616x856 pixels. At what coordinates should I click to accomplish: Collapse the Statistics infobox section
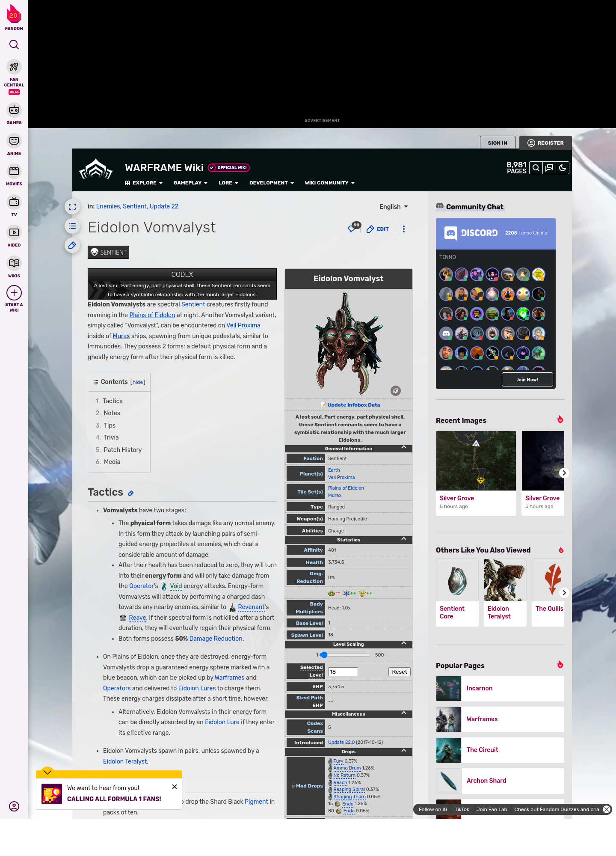[404, 539]
